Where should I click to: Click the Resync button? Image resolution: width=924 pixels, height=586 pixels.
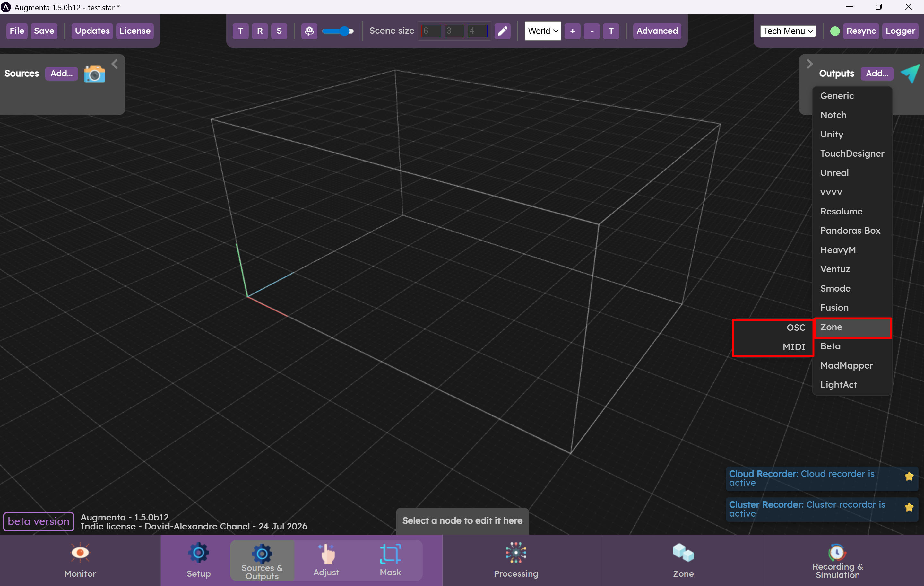pos(861,31)
